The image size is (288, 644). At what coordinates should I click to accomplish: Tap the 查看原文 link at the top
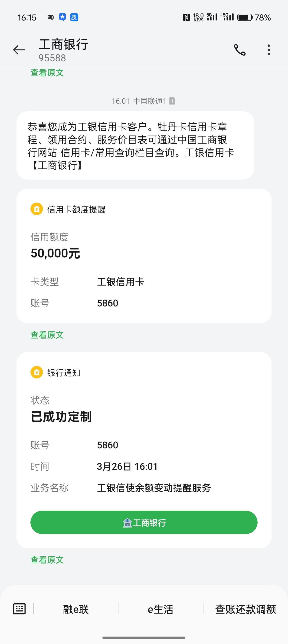tap(47, 73)
